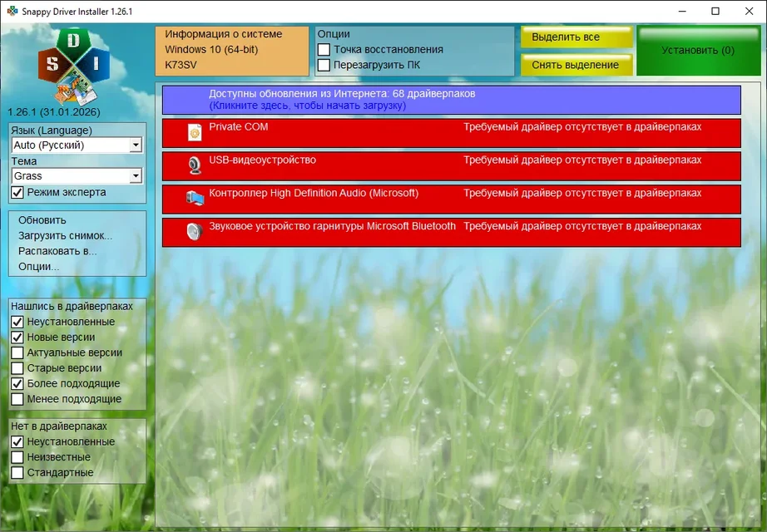Minimize the Snappy Driver Installer window
The width and height of the screenshot is (767, 532).
[682, 12]
